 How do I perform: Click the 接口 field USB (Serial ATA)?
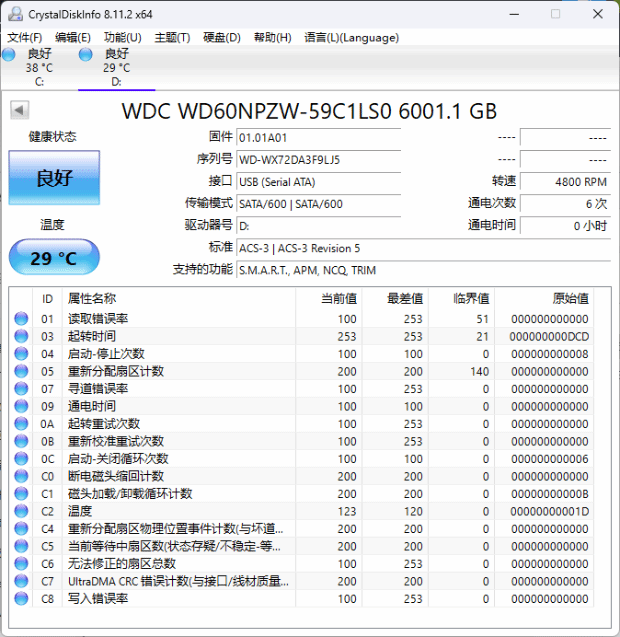click(319, 181)
